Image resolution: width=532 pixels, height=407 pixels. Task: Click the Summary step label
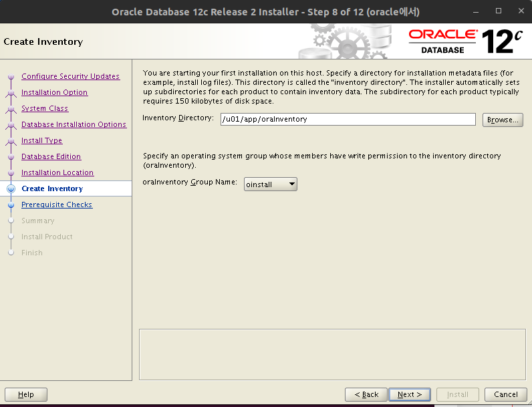(37, 221)
